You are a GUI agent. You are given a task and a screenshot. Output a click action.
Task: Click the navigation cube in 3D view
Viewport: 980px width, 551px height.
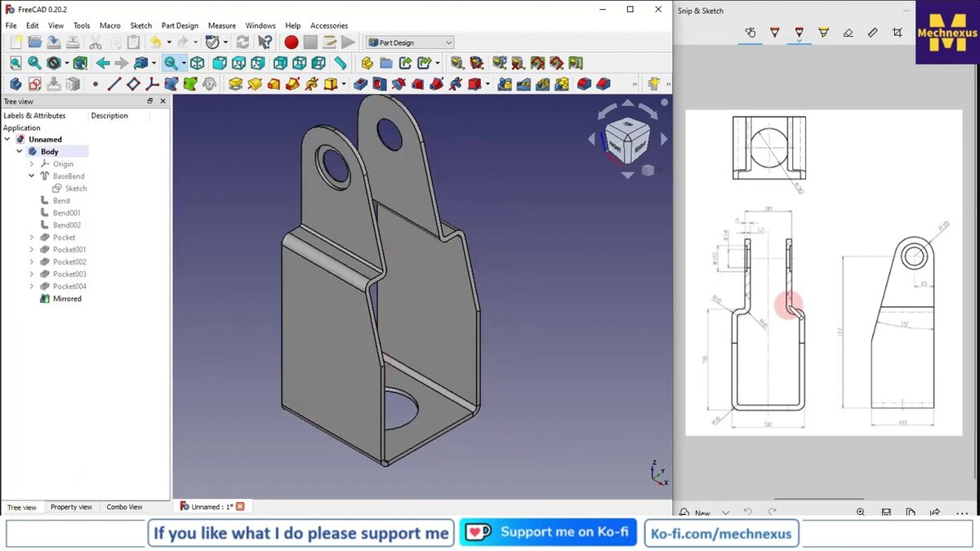tap(627, 140)
